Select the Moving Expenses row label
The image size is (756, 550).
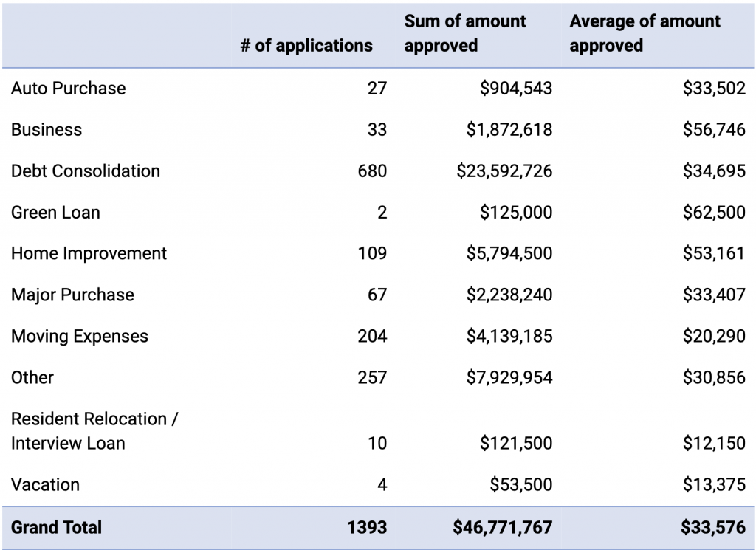point(80,337)
